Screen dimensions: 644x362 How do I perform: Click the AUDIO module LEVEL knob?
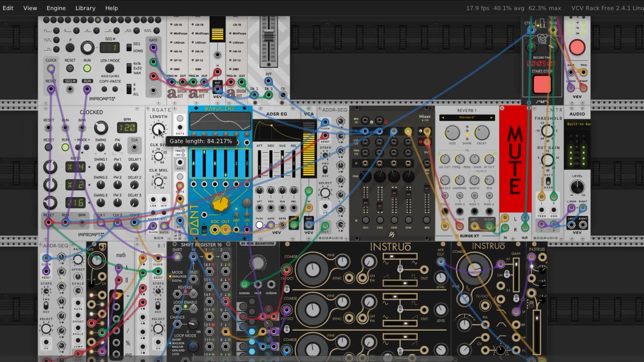click(577, 187)
